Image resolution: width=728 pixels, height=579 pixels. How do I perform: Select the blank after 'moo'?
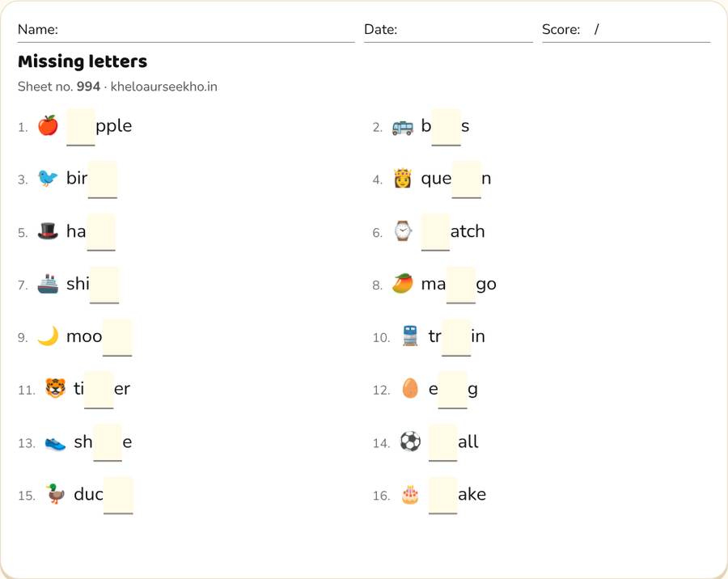pos(117,337)
